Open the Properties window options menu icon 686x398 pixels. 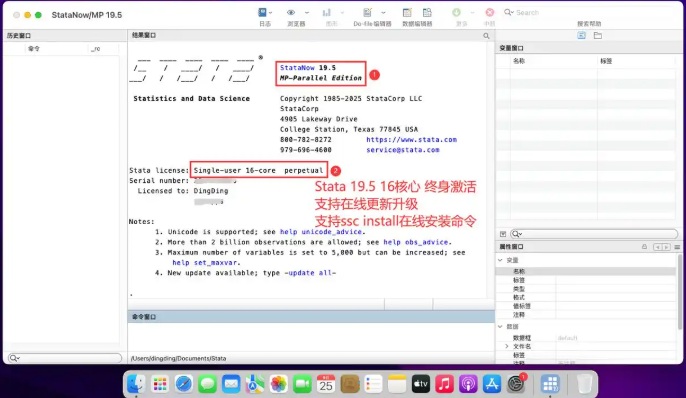click(677, 247)
